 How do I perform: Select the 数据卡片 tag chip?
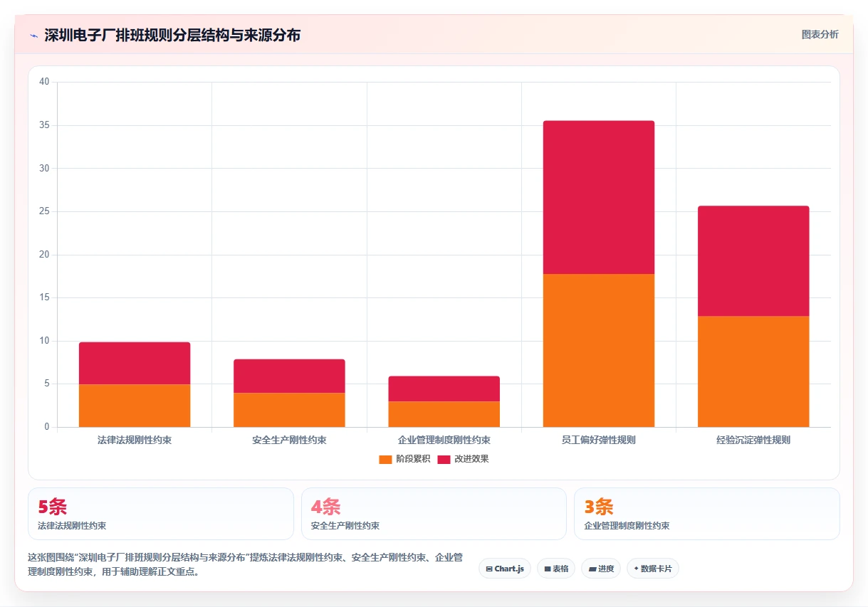coord(653,569)
